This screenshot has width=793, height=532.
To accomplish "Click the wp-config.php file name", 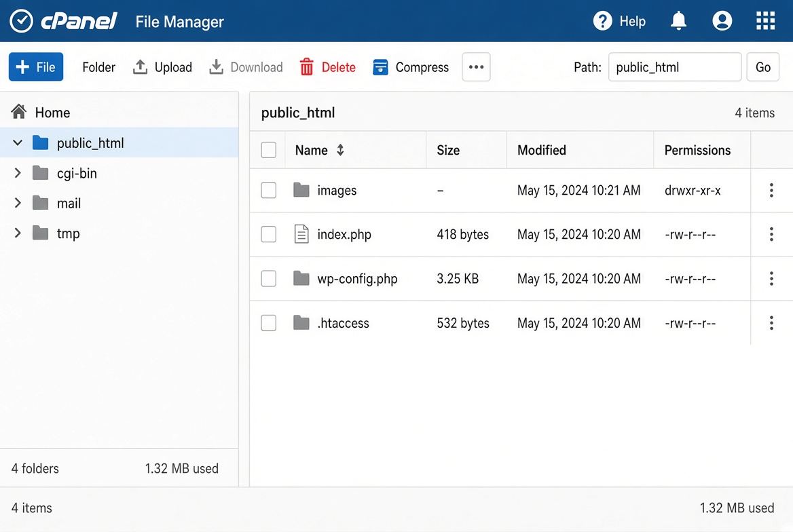I will point(357,279).
